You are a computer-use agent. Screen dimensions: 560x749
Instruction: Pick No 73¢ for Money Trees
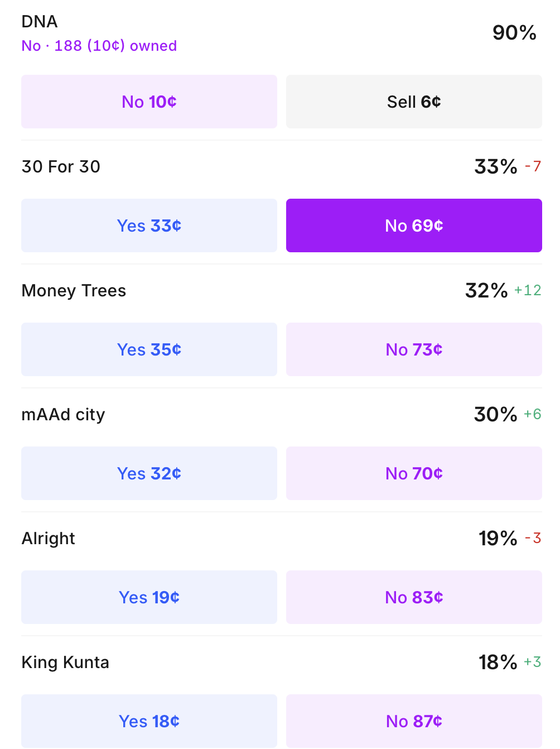click(414, 349)
